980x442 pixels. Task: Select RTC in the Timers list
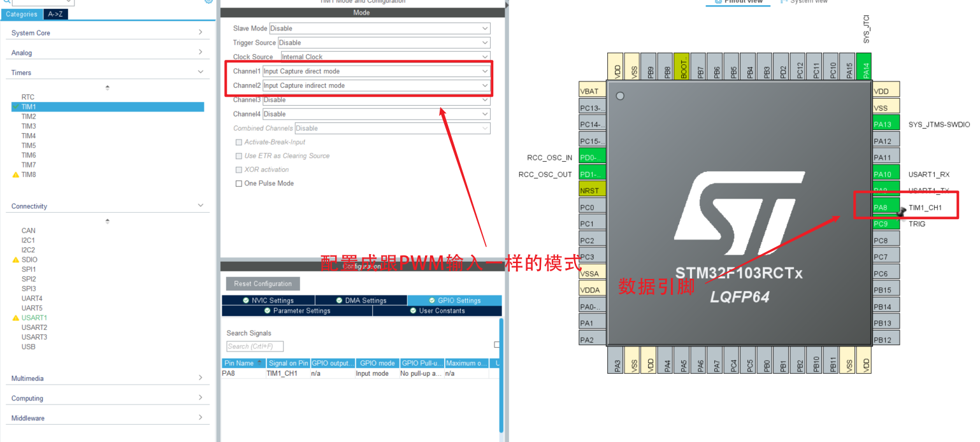pos(28,97)
